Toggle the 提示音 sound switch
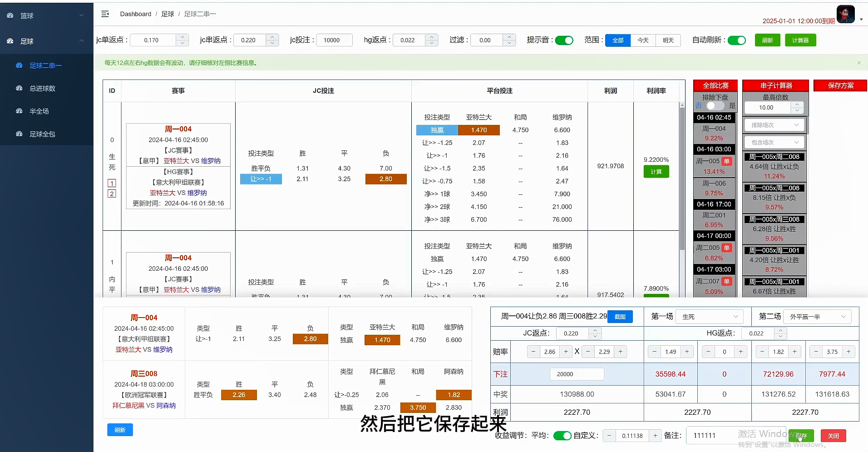The height and width of the screenshot is (452, 868). tap(564, 40)
